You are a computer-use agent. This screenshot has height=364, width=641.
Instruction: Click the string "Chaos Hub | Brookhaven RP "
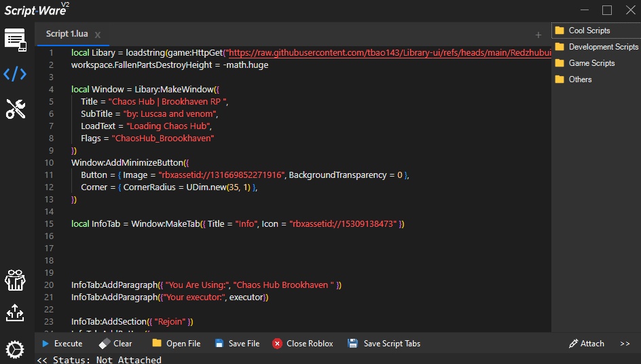coord(168,102)
